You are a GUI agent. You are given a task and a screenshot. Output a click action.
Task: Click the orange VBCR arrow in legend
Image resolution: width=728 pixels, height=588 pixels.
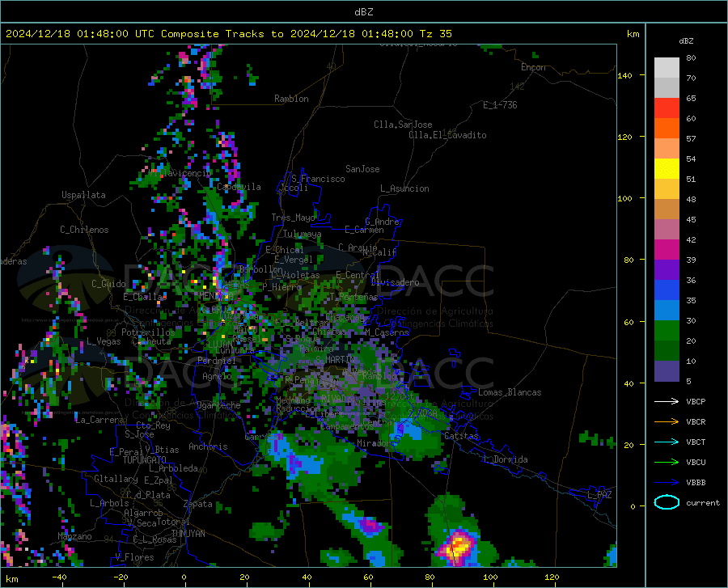pos(667,422)
